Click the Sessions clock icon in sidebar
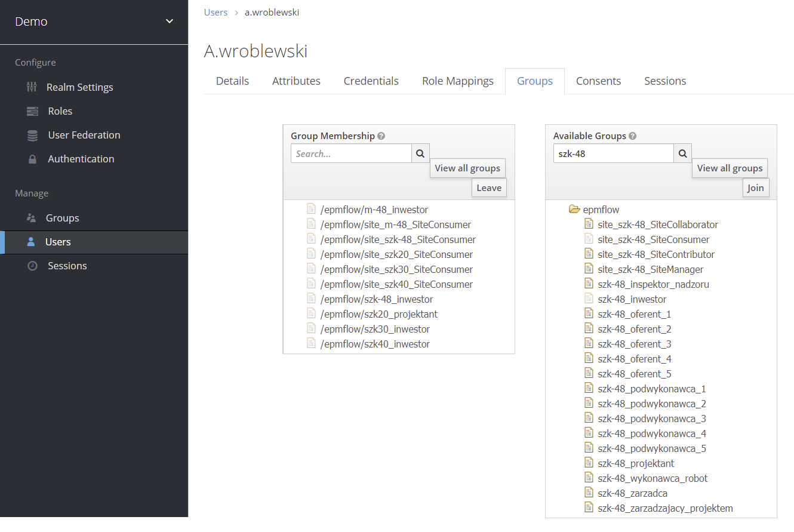 point(32,266)
